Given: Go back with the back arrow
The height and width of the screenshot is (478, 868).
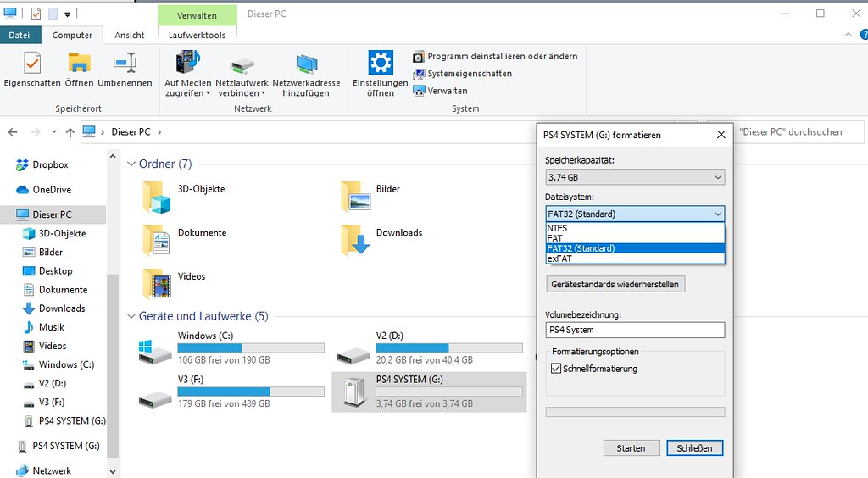Looking at the screenshot, I should [13, 132].
